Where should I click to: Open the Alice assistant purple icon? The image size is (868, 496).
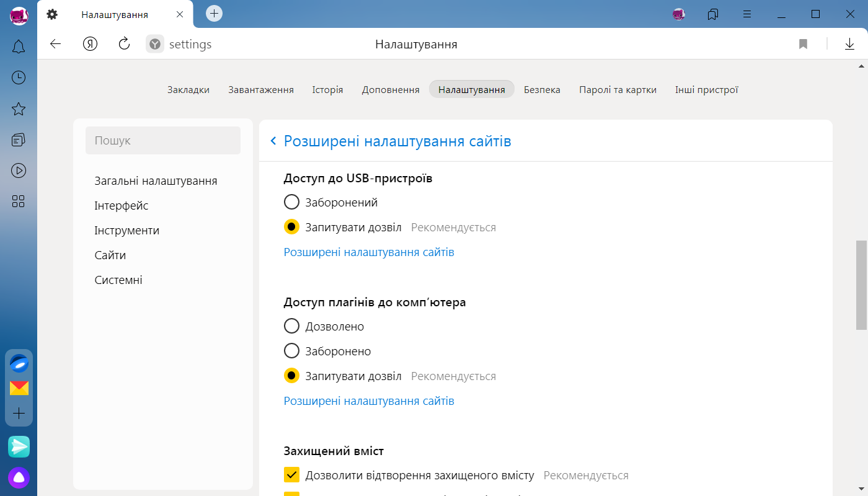[19, 477]
